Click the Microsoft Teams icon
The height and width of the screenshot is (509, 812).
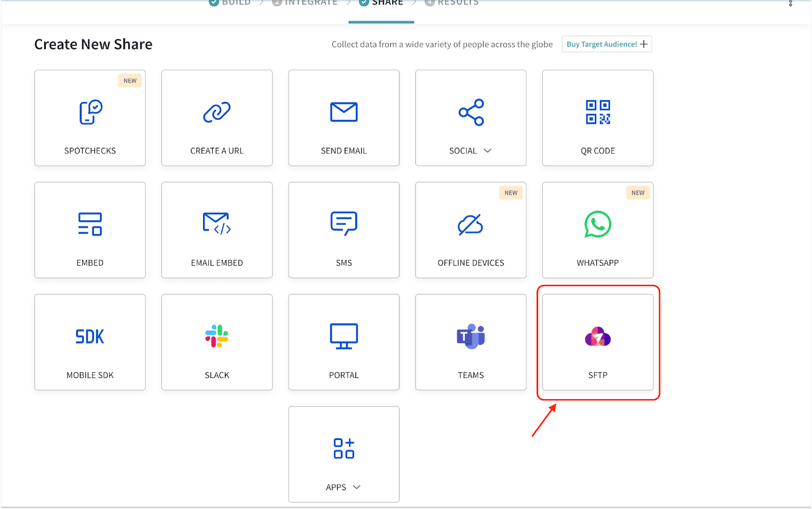tap(470, 336)
